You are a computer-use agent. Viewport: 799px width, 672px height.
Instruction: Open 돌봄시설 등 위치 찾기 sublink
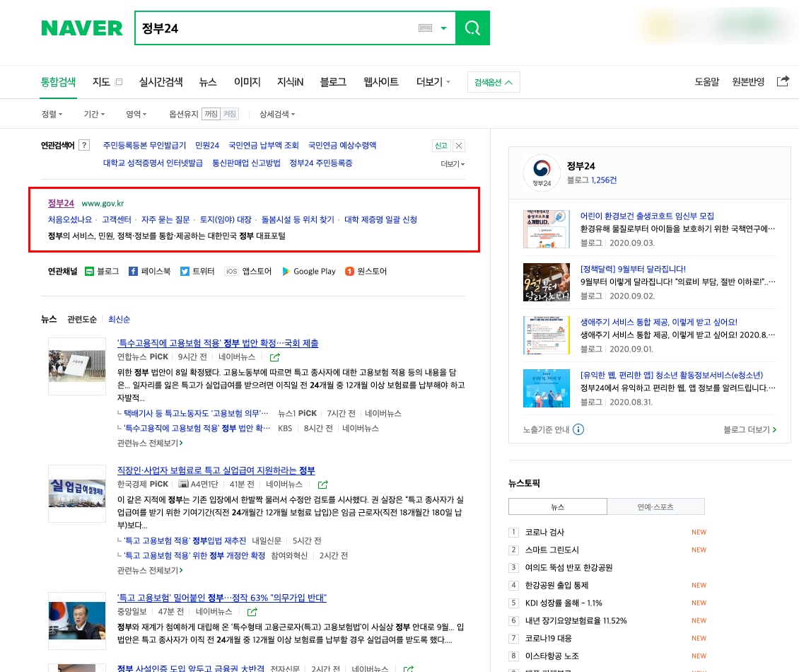(298, 220)
